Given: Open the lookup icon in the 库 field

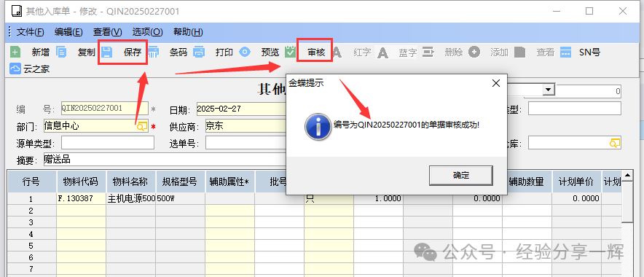Looking at the screenshot, I should (615, 143).
